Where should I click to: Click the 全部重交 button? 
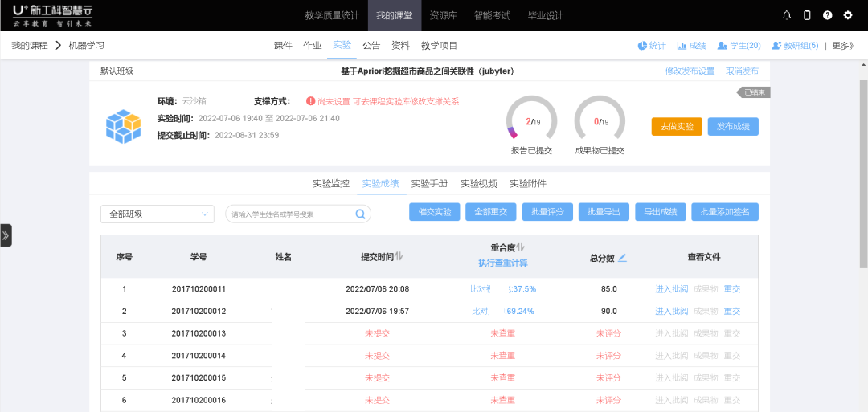tap(491, 212)
